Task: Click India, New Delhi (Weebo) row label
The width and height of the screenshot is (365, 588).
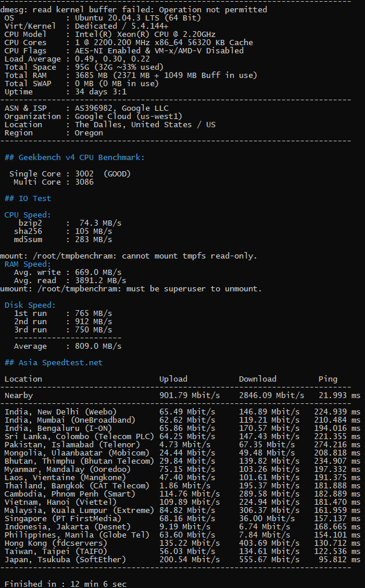Action: pyautogui.click(x=61, y=413)
